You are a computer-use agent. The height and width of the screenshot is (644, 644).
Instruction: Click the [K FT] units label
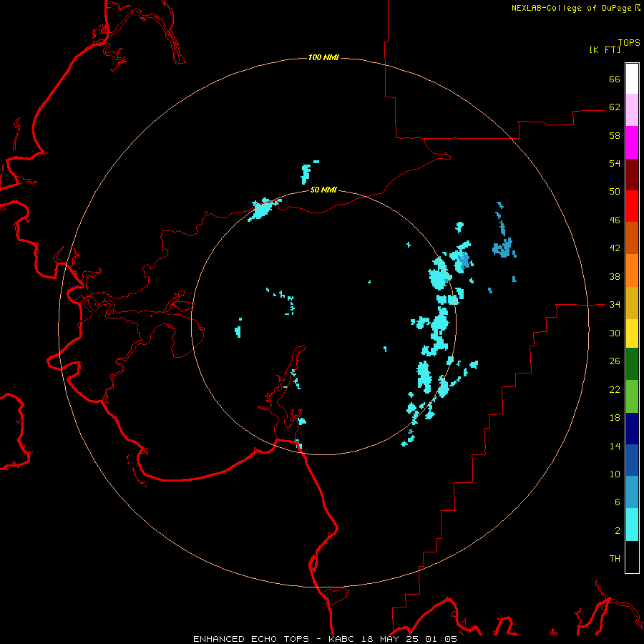point(605,49)
